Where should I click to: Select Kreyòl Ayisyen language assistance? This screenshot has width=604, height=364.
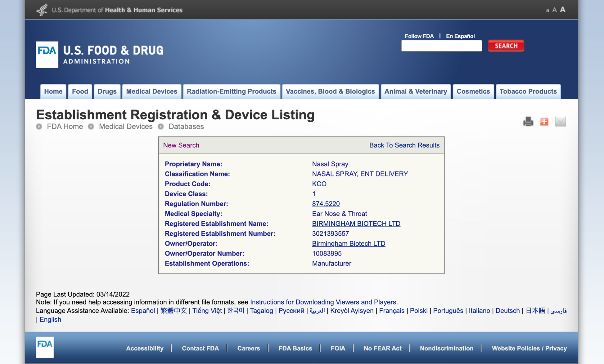point(352,311)
